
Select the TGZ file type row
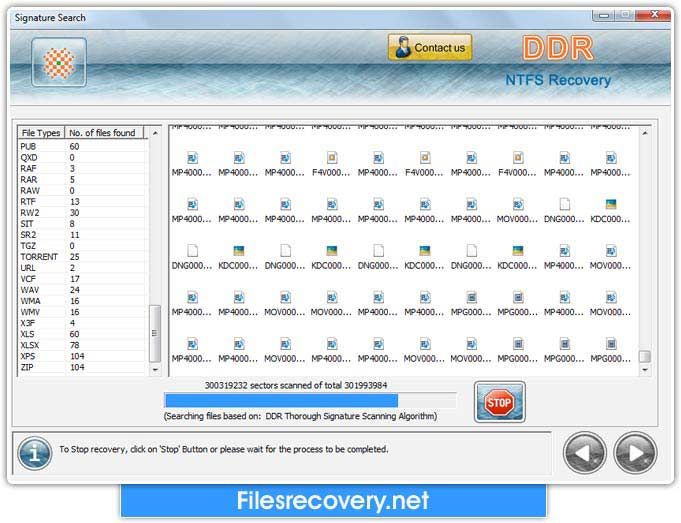pos(82,245)
